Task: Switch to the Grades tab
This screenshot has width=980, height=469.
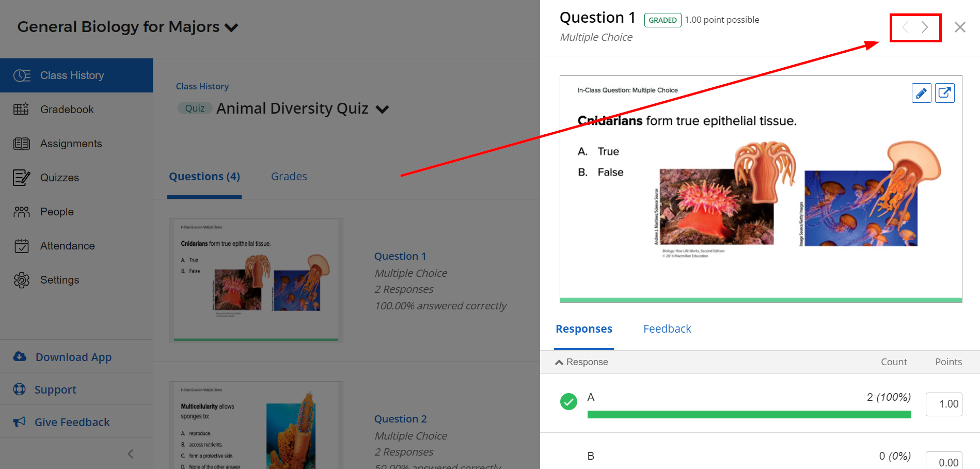Action: click(289, 176)
